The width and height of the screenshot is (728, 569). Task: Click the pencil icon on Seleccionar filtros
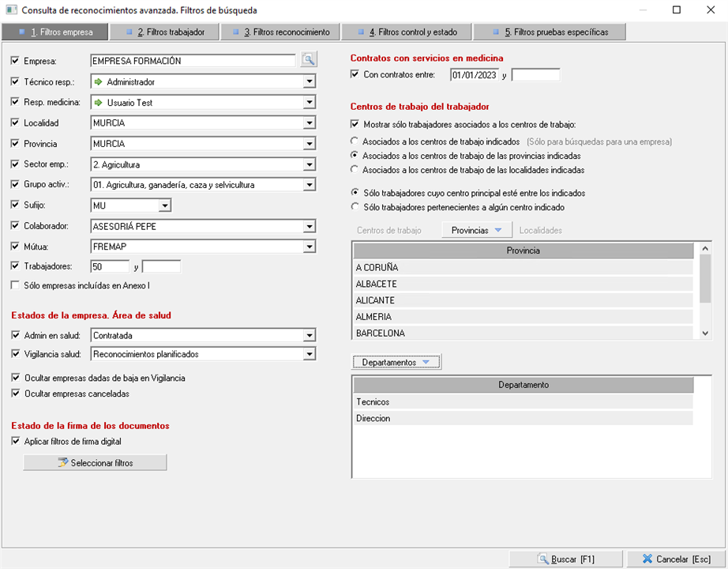[x=62, y=462]
